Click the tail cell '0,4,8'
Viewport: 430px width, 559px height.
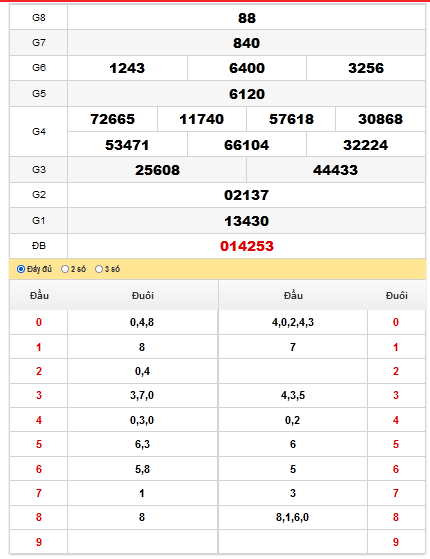(142, 322)
